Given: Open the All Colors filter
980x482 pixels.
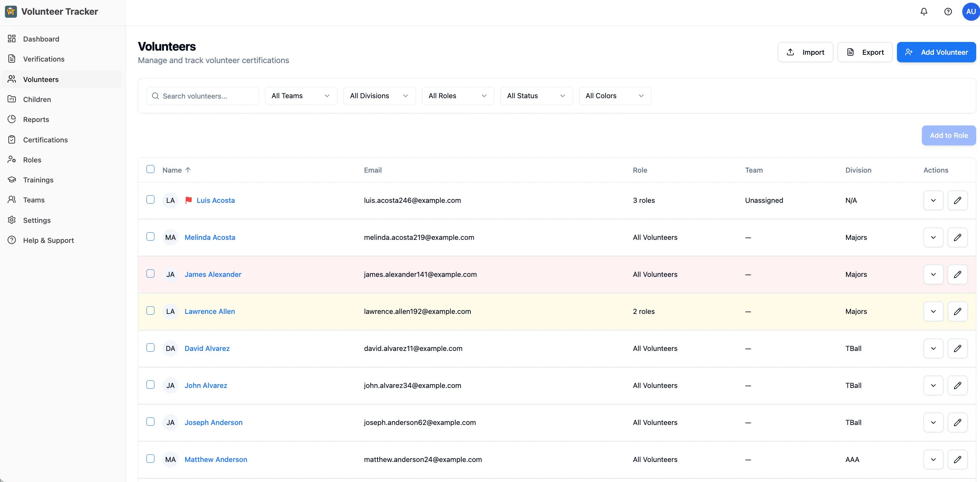Looking at the screenshot, I should (x=615, y=96).
